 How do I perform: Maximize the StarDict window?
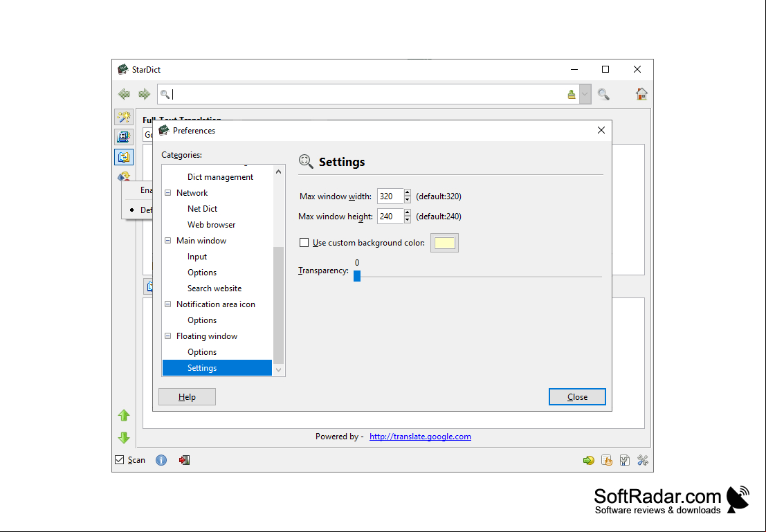[605, 69]
